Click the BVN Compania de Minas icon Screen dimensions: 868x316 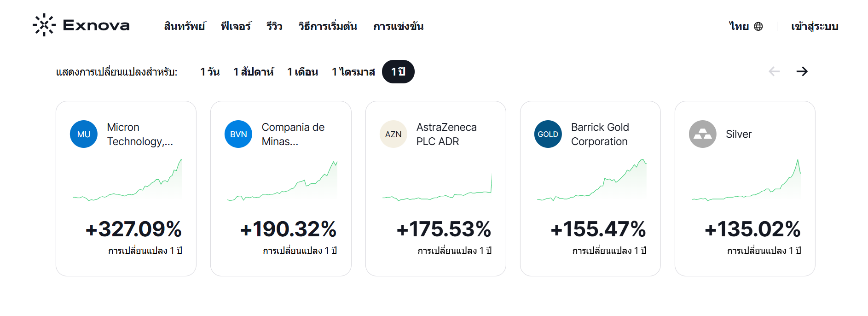(238, 134)
